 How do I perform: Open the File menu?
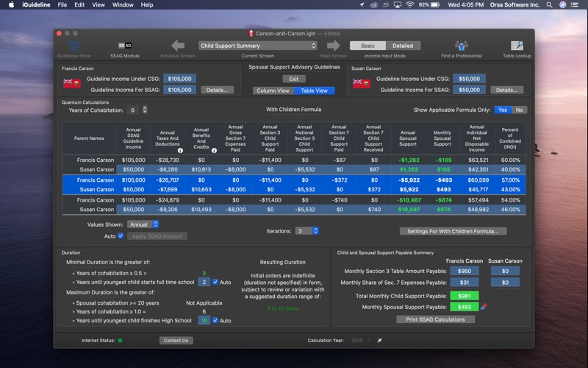pos(62,5)
